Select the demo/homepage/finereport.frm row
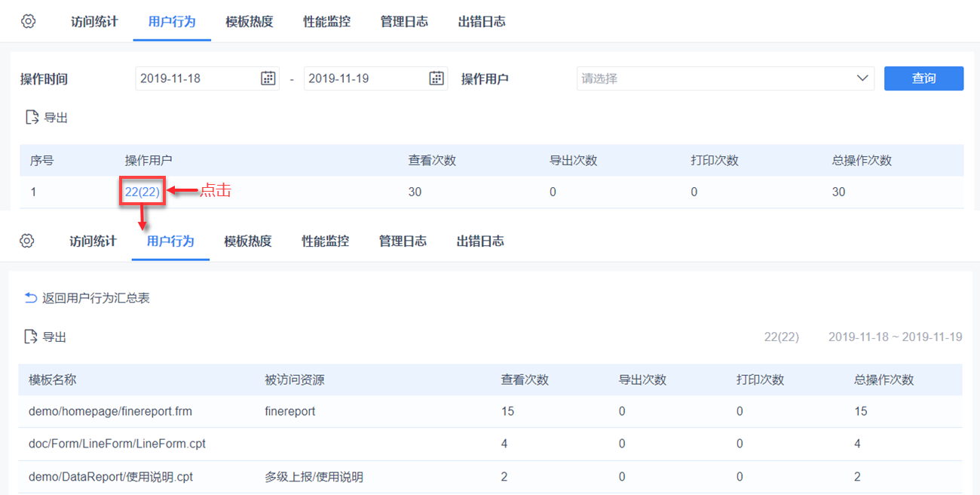 pos(110,411)
